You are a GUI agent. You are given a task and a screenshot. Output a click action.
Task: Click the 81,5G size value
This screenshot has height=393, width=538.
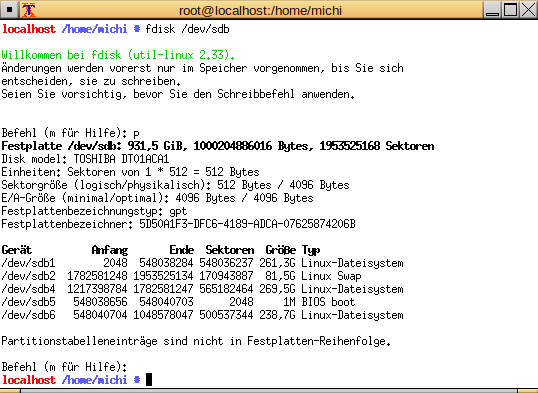[280, 276]
